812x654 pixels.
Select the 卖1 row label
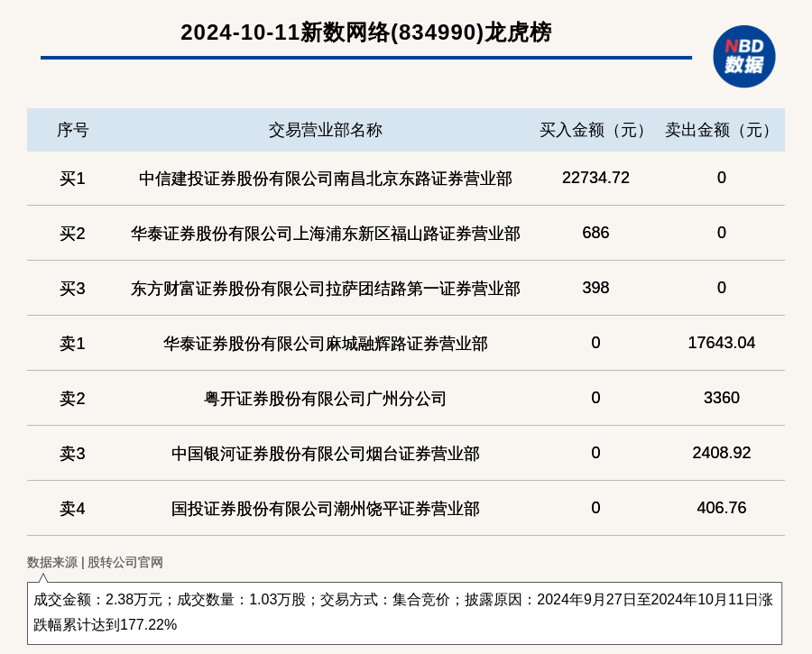(72, 344)
